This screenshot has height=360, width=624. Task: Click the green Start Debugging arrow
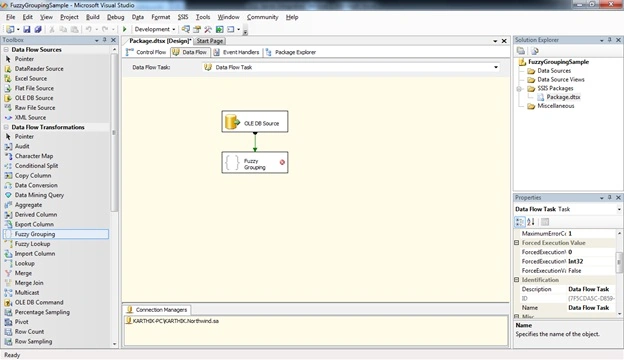click(x=125, y=29)
